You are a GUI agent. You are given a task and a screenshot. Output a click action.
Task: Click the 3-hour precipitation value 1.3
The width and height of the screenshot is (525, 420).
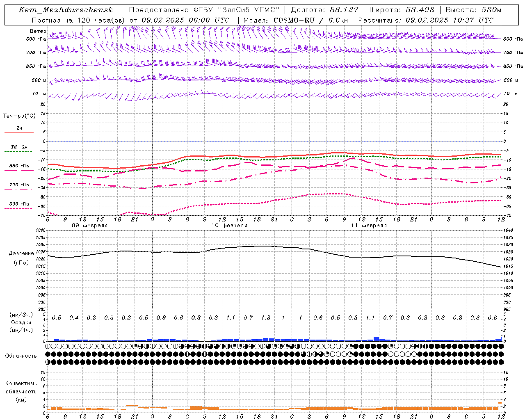[266, 318]
